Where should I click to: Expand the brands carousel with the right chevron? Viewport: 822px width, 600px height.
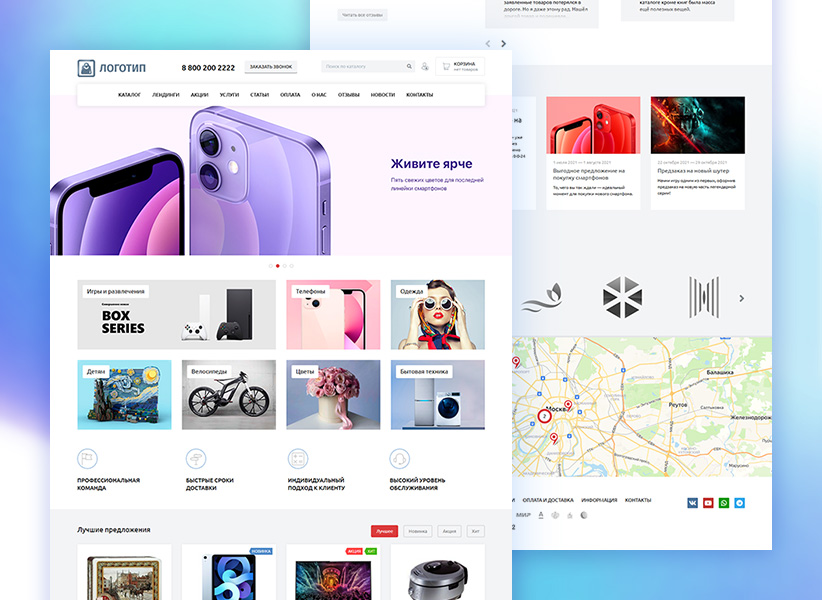(x=742, y=298)
